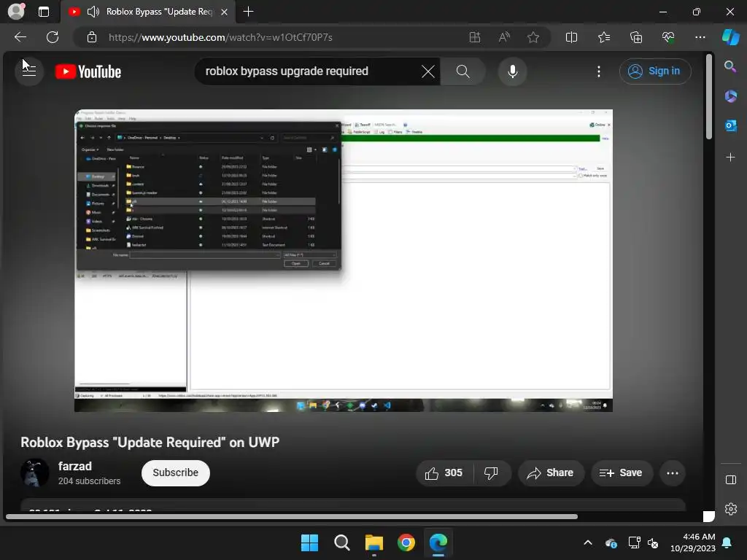Screen dimensions: 747x560
Task: Open the clock and calendar flyout
Action: pos(693,542)
